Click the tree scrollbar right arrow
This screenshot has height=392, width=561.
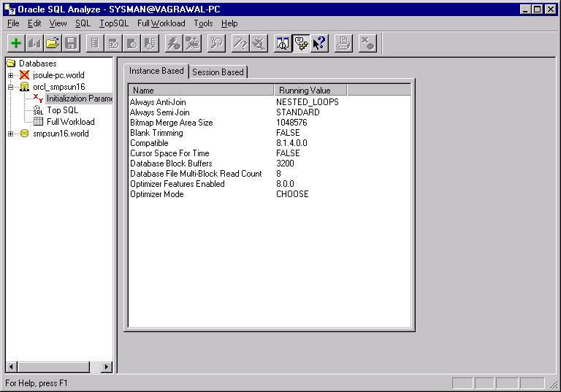pos(106,367)
